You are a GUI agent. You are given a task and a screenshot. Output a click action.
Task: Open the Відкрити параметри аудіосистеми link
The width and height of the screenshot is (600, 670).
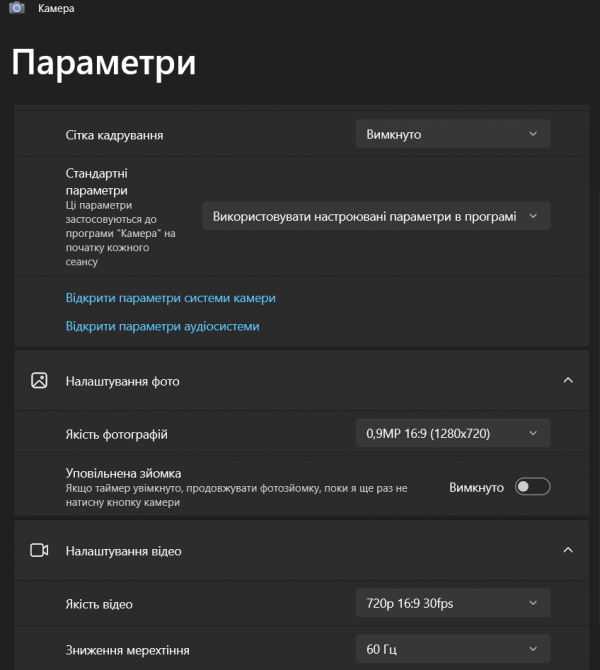pyautogui.click(x=162, y=326)
